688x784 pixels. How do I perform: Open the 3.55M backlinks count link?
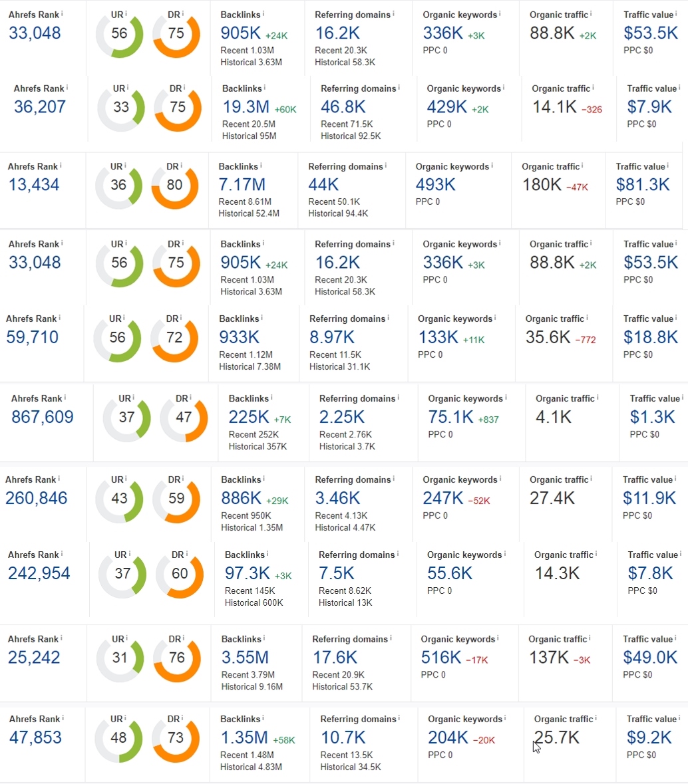tap(245, 657)
